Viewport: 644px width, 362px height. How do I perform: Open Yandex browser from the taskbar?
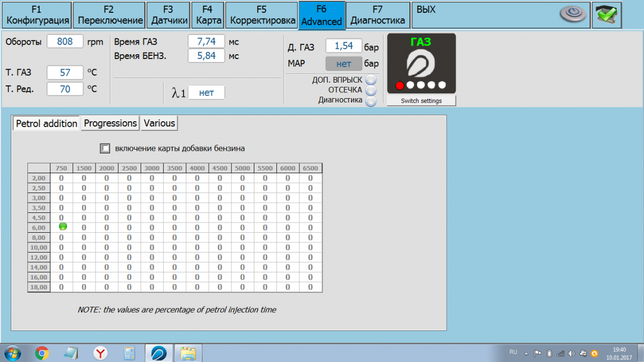click(x=100, y=353)
